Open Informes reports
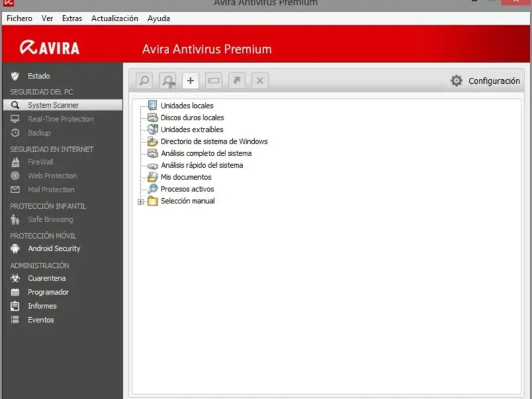 click(42, 307)
